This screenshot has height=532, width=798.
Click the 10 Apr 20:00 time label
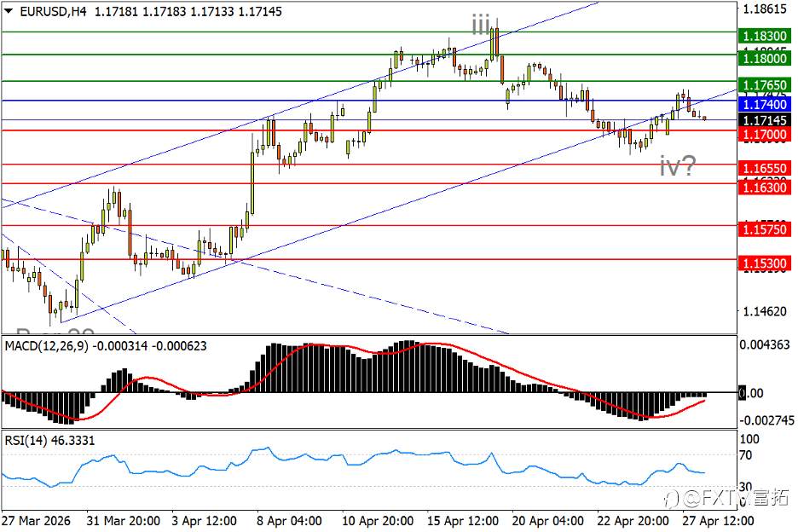tap(378, 521)
